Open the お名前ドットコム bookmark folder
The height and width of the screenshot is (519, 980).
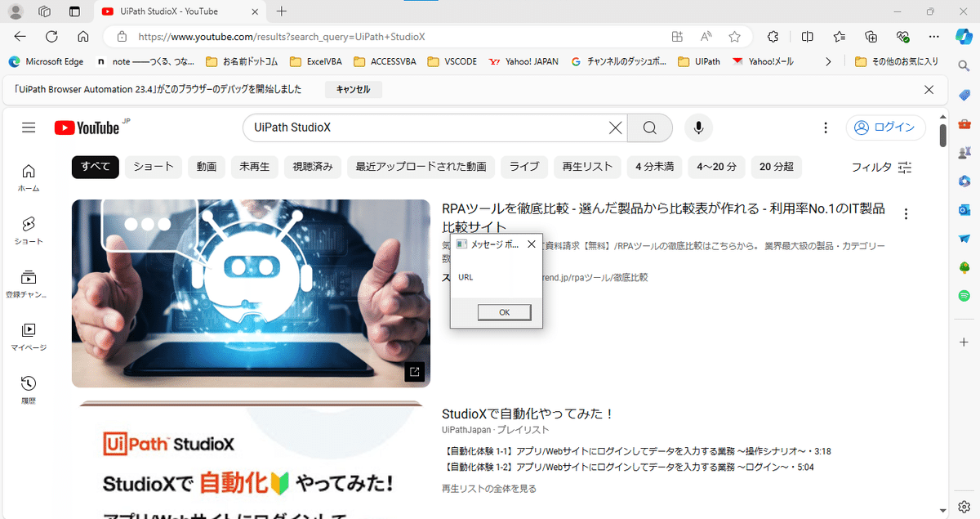coord(242,61)
